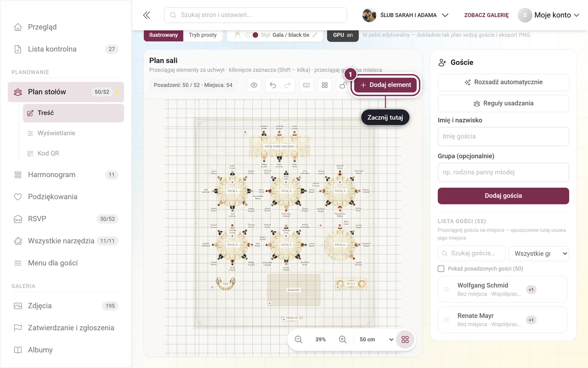Zoom out using the minus magnifier
This screenshot has width=588, height=368.
click(298, 339)
